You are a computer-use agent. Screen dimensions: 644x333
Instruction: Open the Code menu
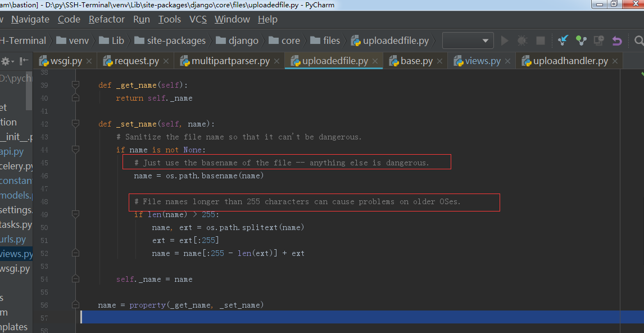(69, 19)
